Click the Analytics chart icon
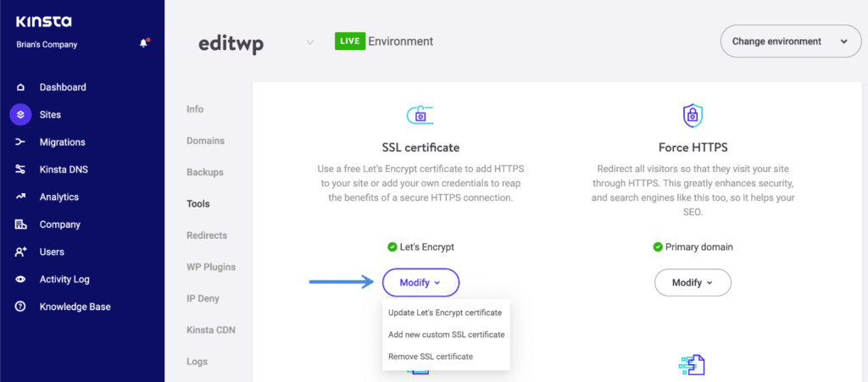The height and width of the screenshot is (382, 868). (x=20, y=197)
